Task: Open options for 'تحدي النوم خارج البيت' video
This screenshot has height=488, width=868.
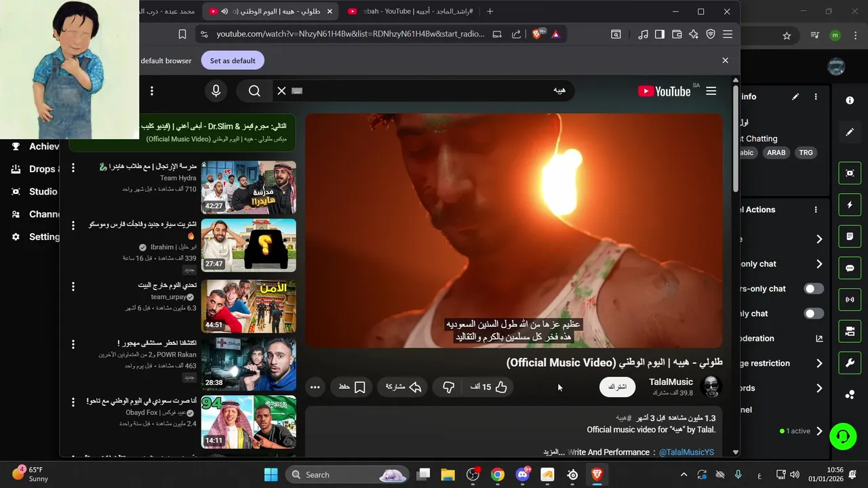Action: click(73, 287)
